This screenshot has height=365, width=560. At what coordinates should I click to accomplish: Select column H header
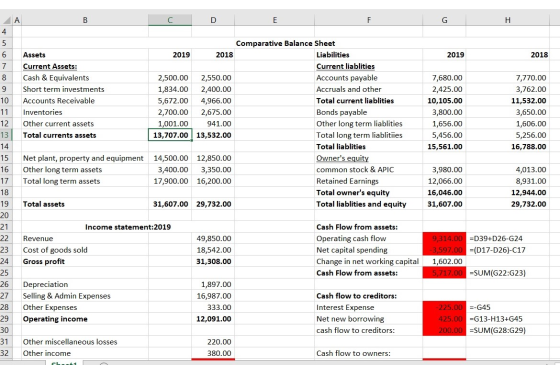pyautogui.click(x=508, y=20)
